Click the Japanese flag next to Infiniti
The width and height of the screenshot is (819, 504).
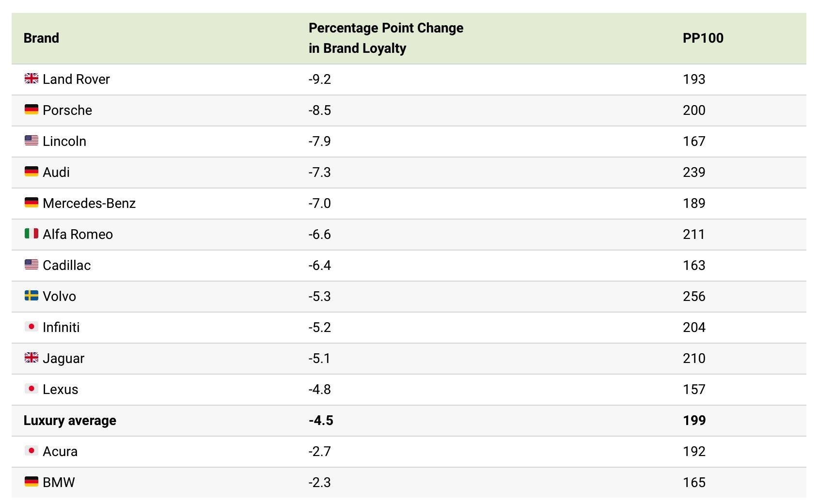tap(31, 327)
